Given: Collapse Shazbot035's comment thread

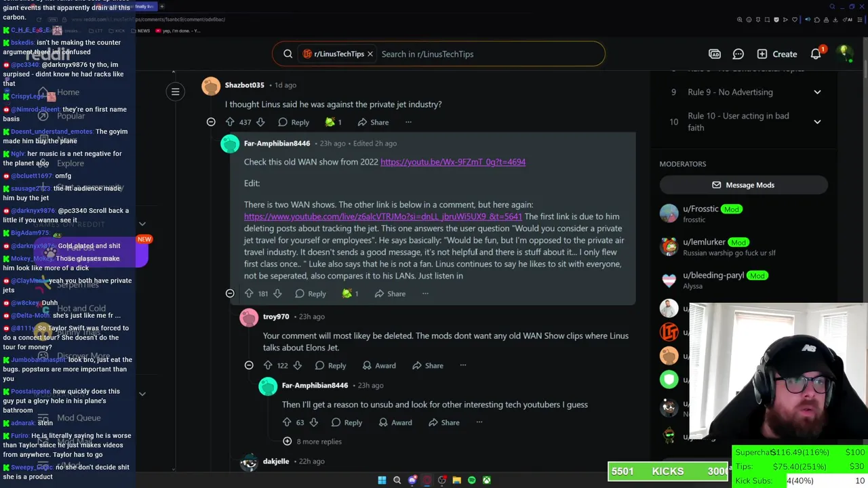Looking at the screenshot, I should coord(211,122).
